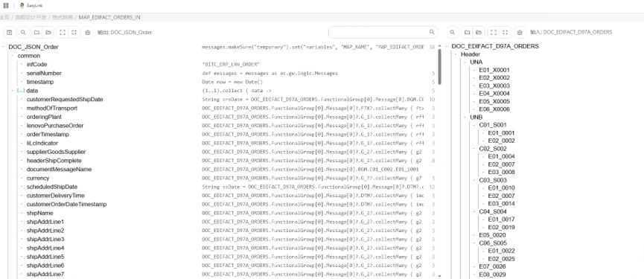
Task: Collapse the C01_S001 node under UNB
Action: coord(474,125)
